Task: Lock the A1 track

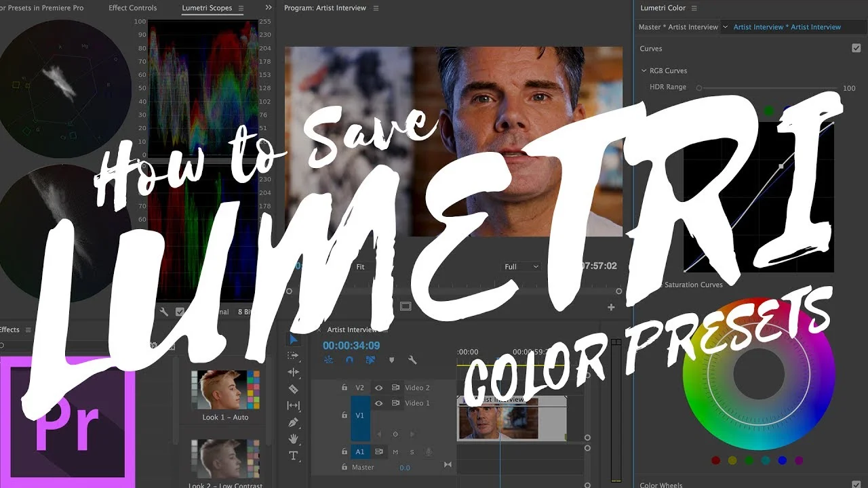Action: click(344, 451)
